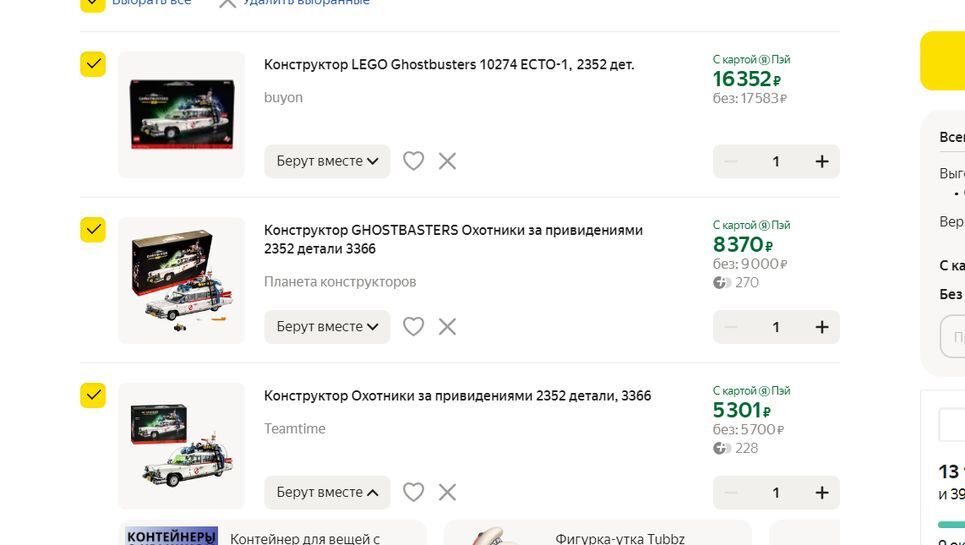The width and height of the screenshot is (965, 545).
Task: Click the Ghostbusters LEGO box thumbnail
Action: [181, 115]
